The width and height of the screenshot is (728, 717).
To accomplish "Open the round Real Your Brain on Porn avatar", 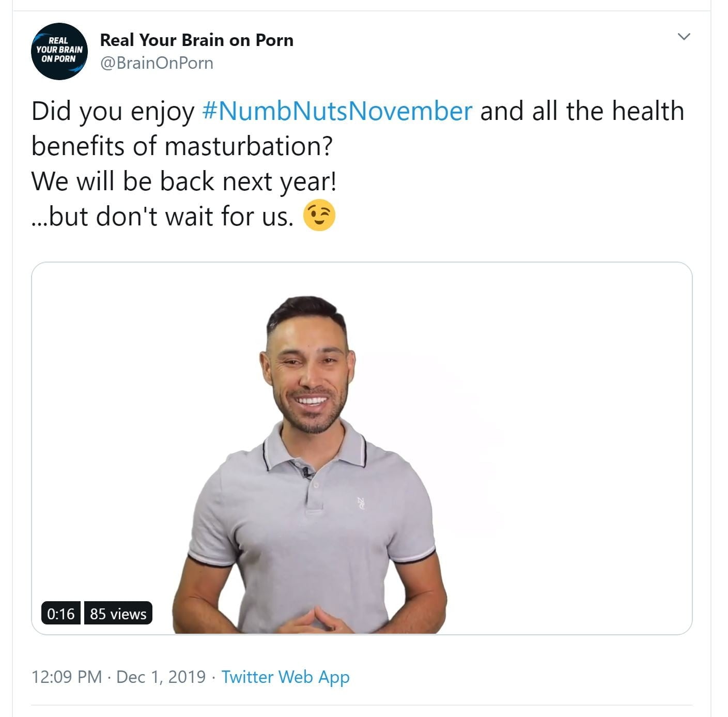I will (59, 52).
